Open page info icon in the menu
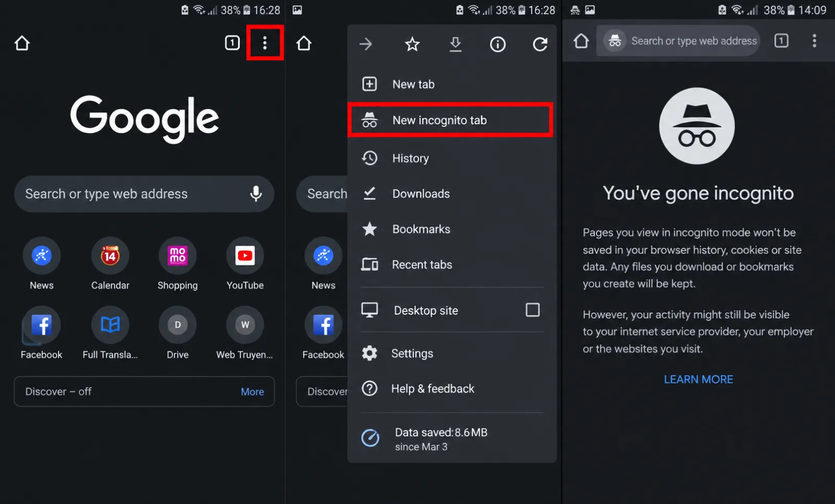 [x=498, y=44]
